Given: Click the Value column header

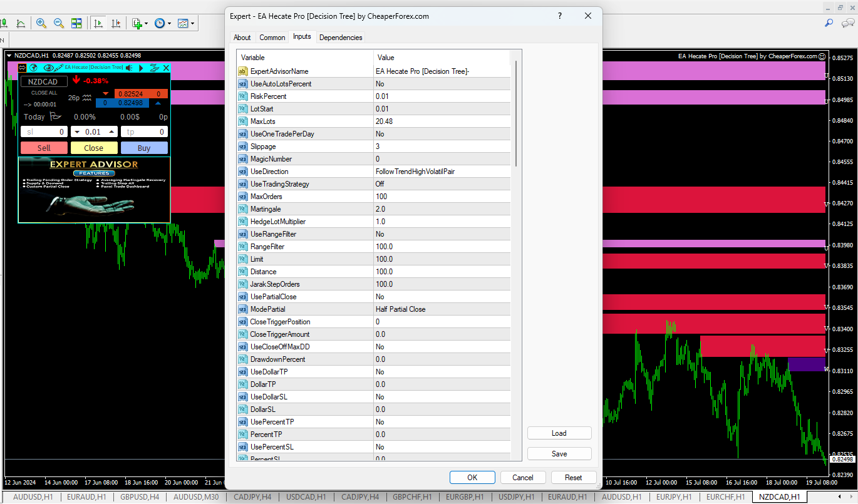Looking at the screenshot, I should pyautogui.click(x=442, y=58).
